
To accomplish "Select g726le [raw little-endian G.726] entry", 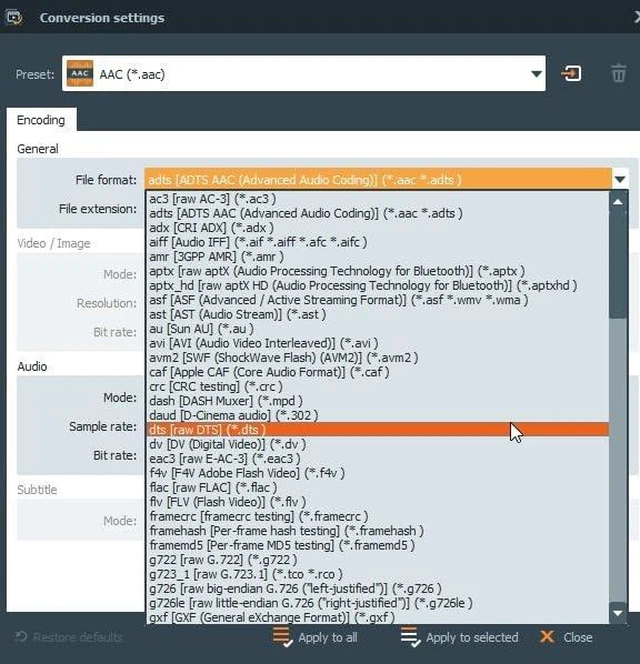I will click(x=377, y=603).
